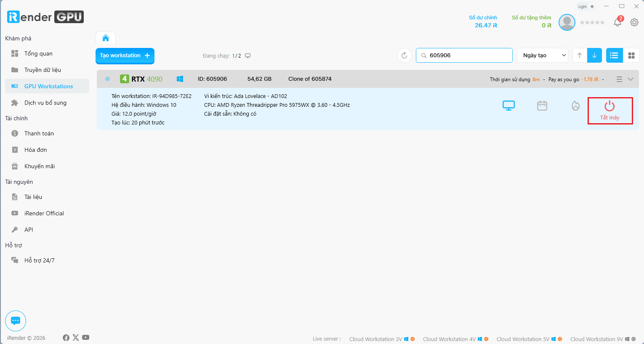
Task: Focus the search field containing 605906
Action: [464, 55]
